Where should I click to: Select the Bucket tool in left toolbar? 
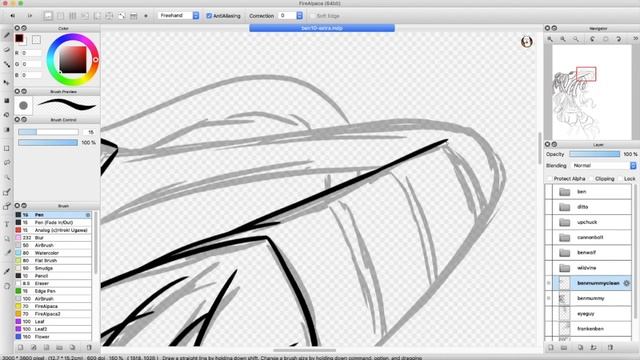tap(7, 115)
